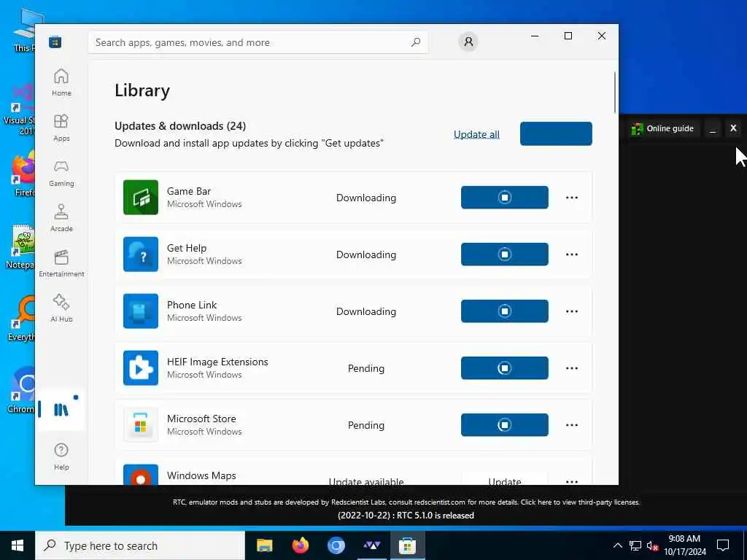Switch to Microsoft Store taskbar button
747x560 pixels.
pos(407,545)
